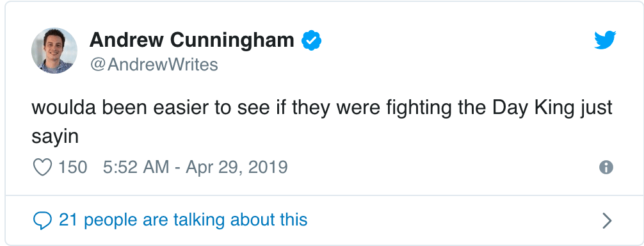
Task: Click the word people in the footer link
Action: tap(110, 220)
